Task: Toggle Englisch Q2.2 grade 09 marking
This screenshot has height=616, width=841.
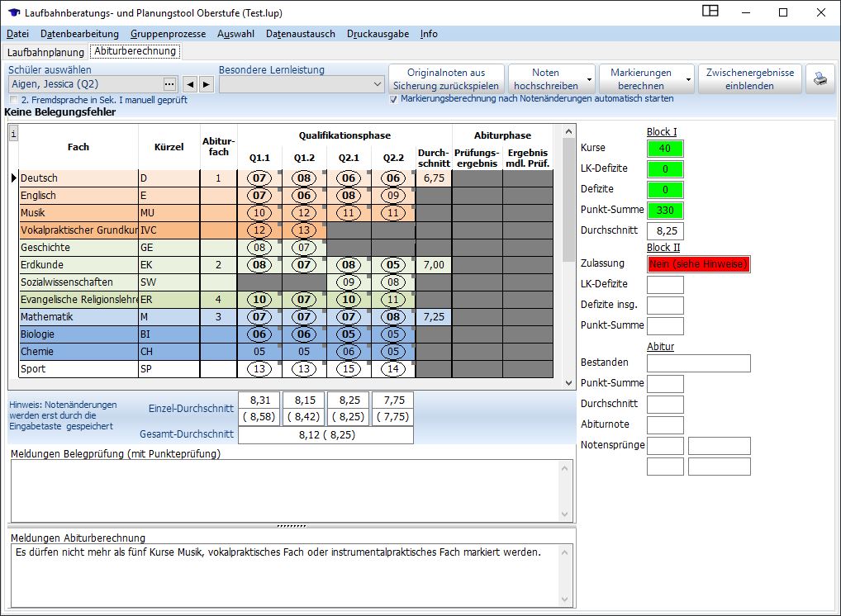Action: [393, 195]
